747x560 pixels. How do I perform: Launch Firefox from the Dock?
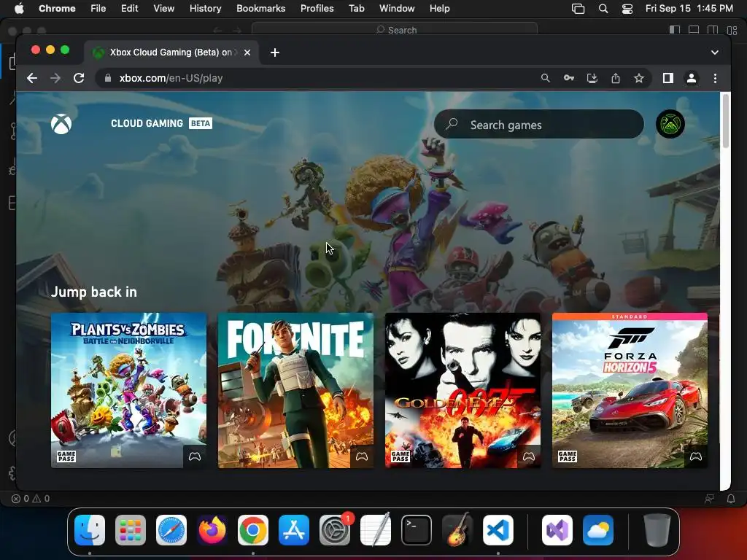click(x=212, y=530)
